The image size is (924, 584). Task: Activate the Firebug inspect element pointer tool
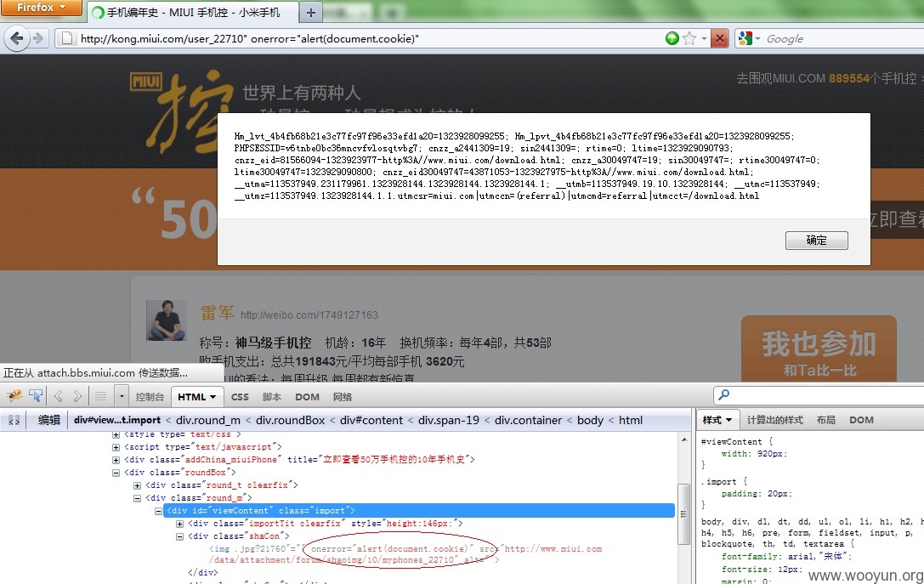coord(36,396)
